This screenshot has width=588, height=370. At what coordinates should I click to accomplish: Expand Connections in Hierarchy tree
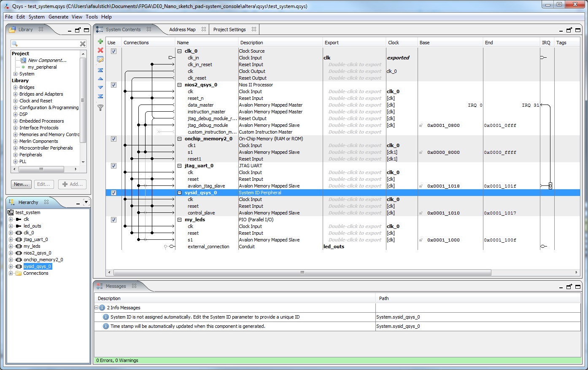[x=11, y=273]
